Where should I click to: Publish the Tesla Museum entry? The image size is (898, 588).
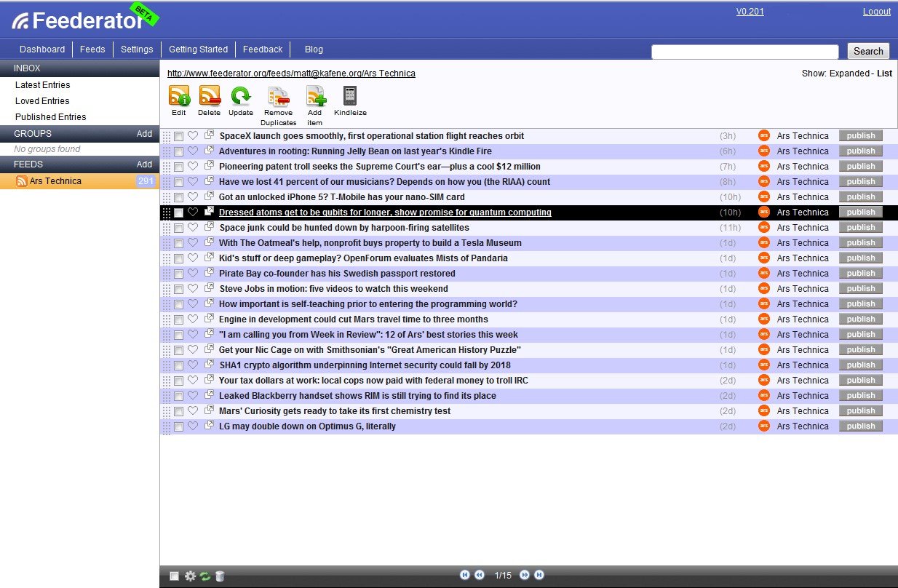[x=861, y=243]
